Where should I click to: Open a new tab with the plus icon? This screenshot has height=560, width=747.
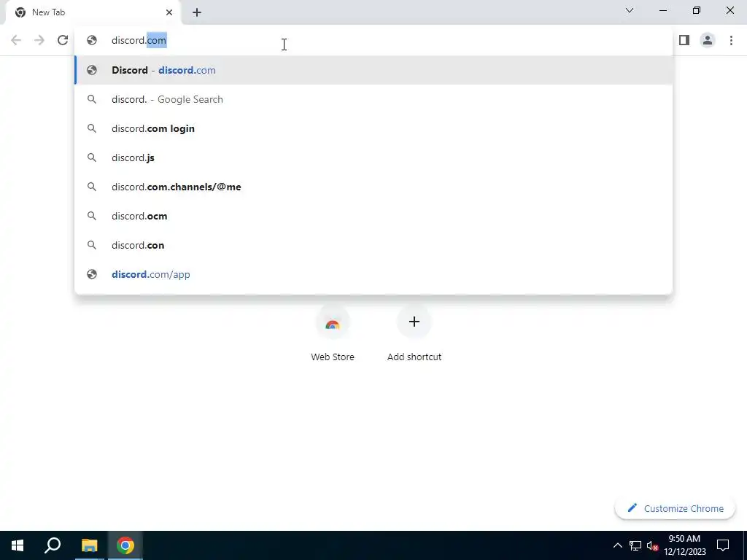pyautogui.click(x=197, y=12)
